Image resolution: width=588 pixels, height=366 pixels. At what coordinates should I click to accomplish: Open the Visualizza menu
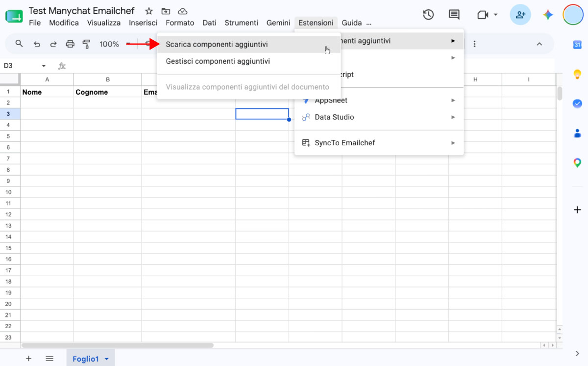pyautogui.click(x=104, y=23)
